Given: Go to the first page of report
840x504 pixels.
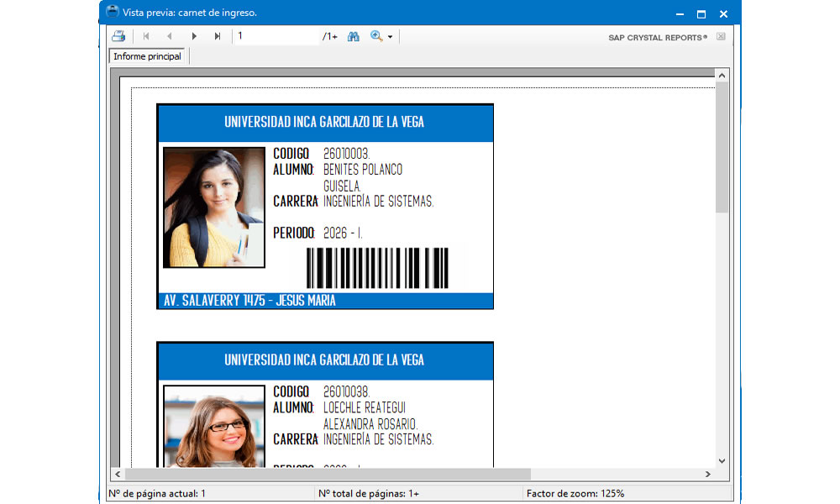Looking at the screenshot, I should (x=146, y=36).
